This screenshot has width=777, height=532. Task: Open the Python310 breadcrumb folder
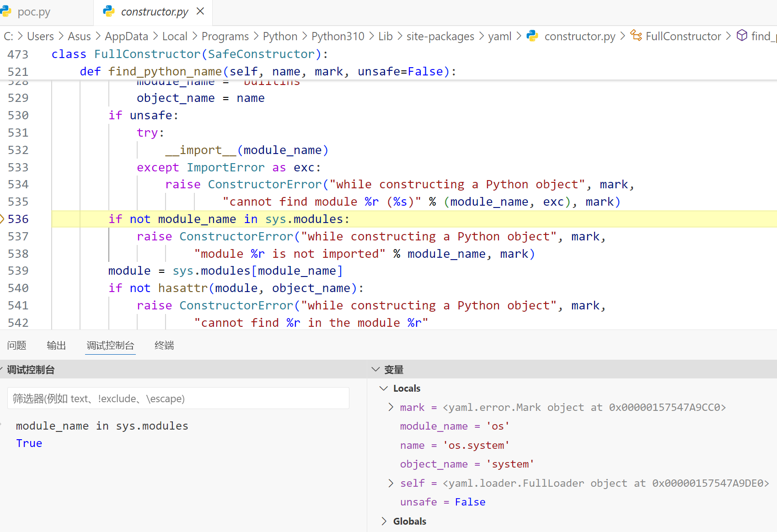[338, 36]
